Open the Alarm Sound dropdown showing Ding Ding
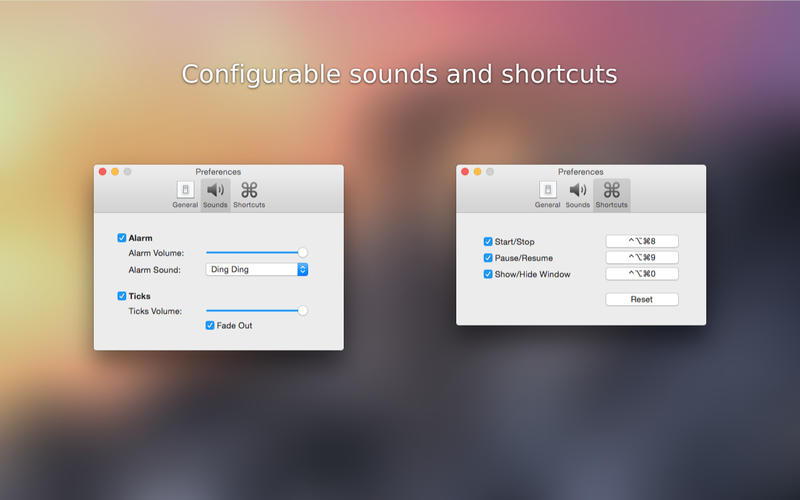The width and height of the screenshot is (800, 500). (x=257, y=269)
